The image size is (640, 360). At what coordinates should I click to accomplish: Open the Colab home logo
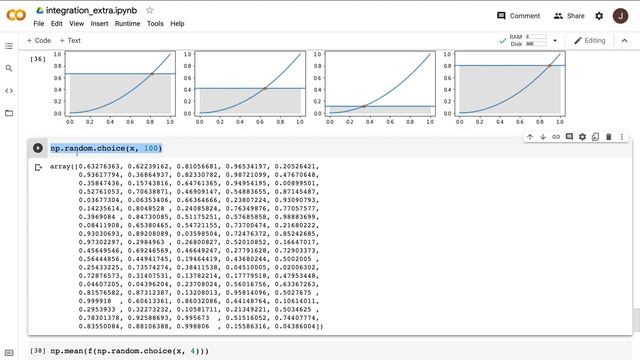[x=16, y=15]
